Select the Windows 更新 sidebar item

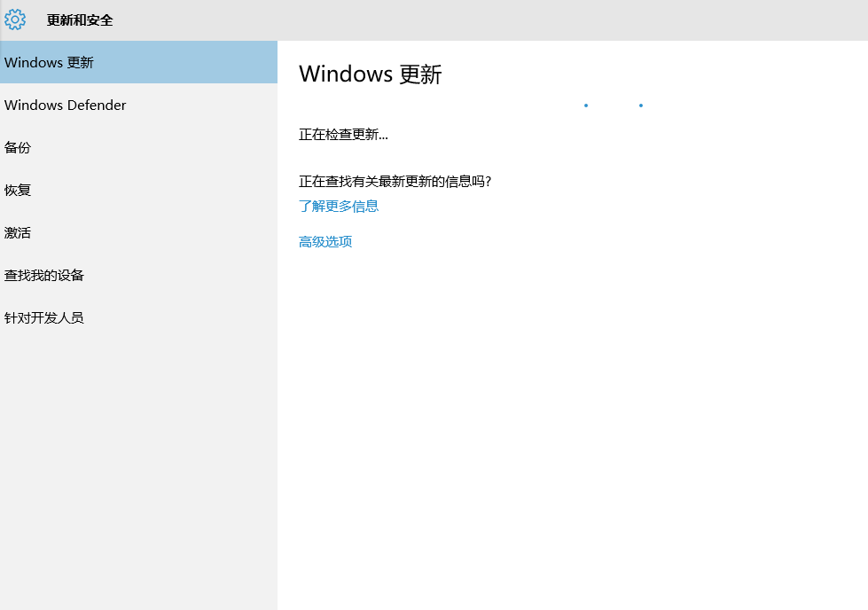tap(138, 62)
